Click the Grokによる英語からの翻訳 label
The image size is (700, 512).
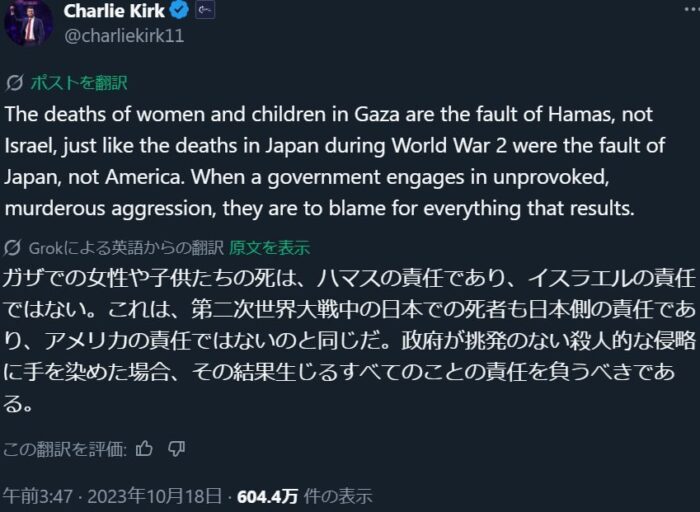click(x=127, y=247)
